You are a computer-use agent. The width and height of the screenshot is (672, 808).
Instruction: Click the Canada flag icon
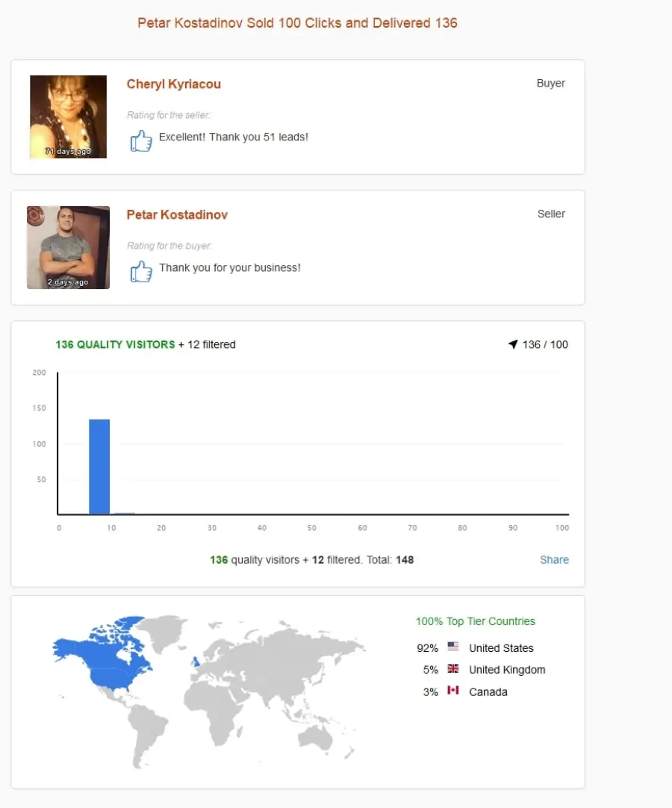453,690
